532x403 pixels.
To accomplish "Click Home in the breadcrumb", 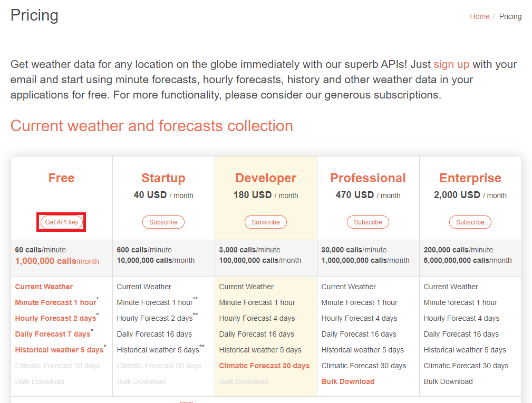I will pyautogui.click(x=479, y=16).
